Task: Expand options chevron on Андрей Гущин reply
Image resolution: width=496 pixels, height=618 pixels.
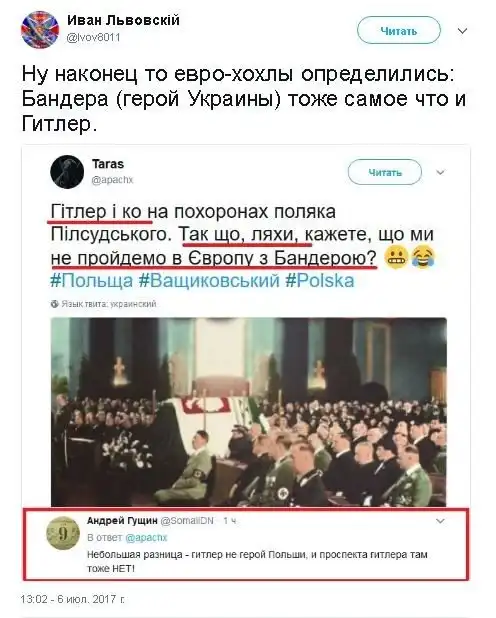Action: [440, 521]
